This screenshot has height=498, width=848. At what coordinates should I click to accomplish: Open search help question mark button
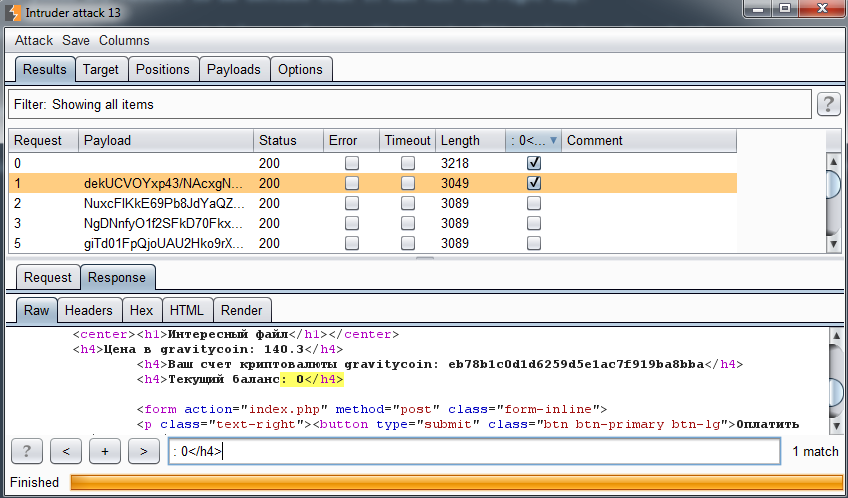coord(26,451)
